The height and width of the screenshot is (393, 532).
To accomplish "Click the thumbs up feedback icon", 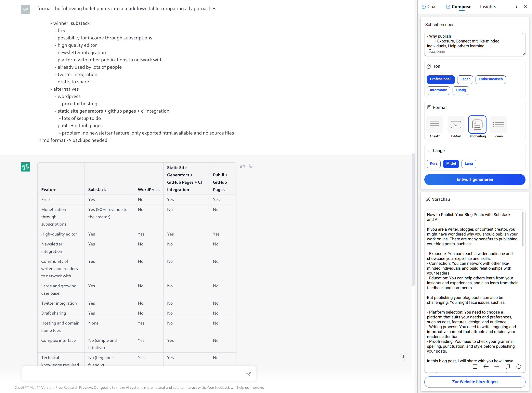I will (x=242, y=166).
